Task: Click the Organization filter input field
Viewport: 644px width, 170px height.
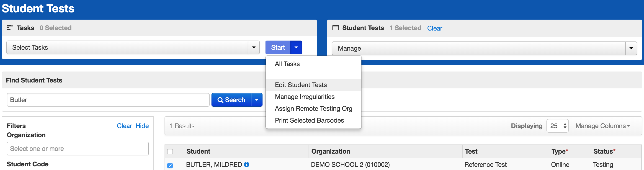Action: [77, 149]
